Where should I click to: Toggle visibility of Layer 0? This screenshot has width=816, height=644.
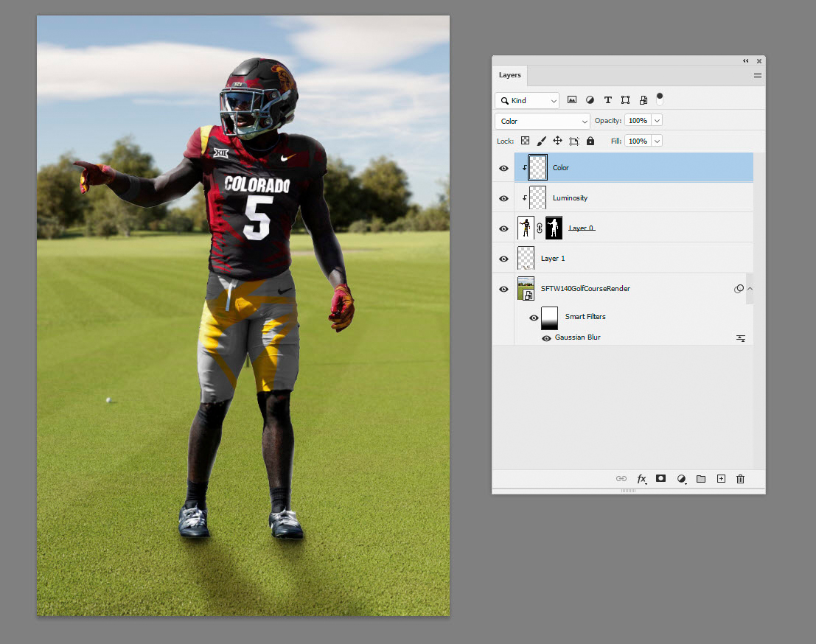coord(503,228)
